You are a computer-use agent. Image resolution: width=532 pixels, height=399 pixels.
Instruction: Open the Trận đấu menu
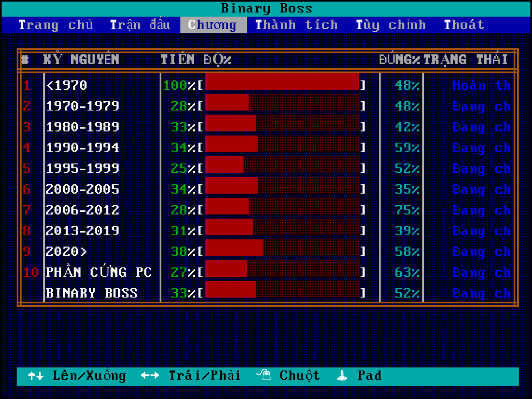(x=140, y=25)
